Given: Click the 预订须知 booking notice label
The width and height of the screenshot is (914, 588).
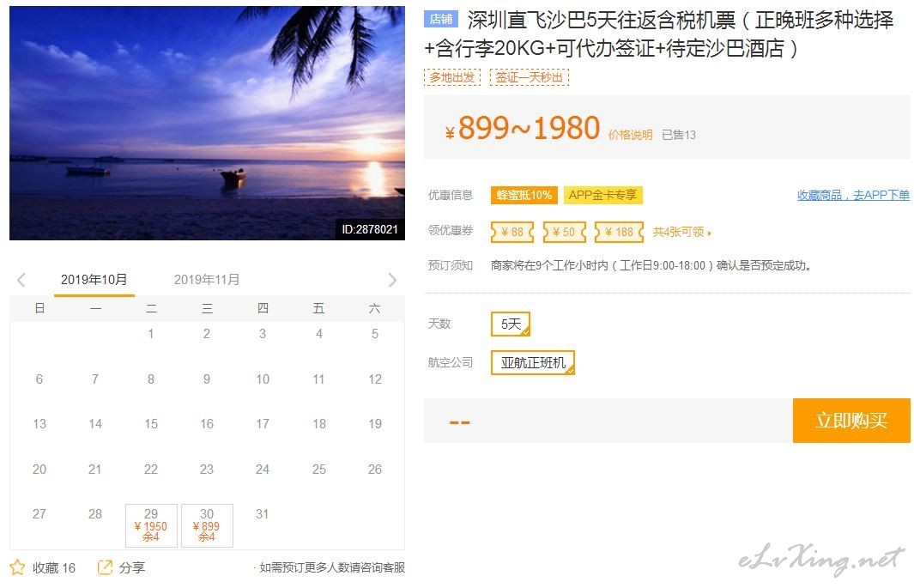Looking at the screenshot, I should point(450,266).
